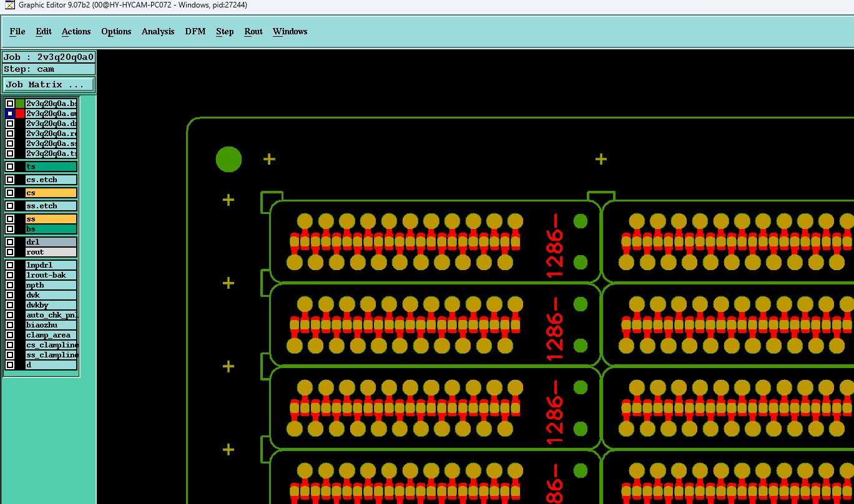Toggle checkbox of the ts layer row

[10, 167]
